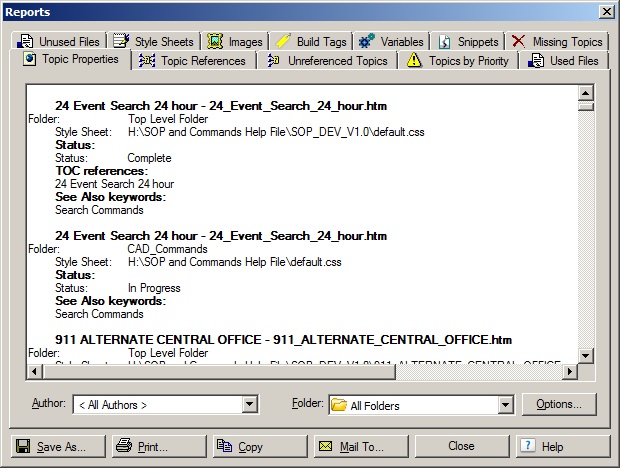Click the Style Sheets tab icon

[x=121, y=41]
